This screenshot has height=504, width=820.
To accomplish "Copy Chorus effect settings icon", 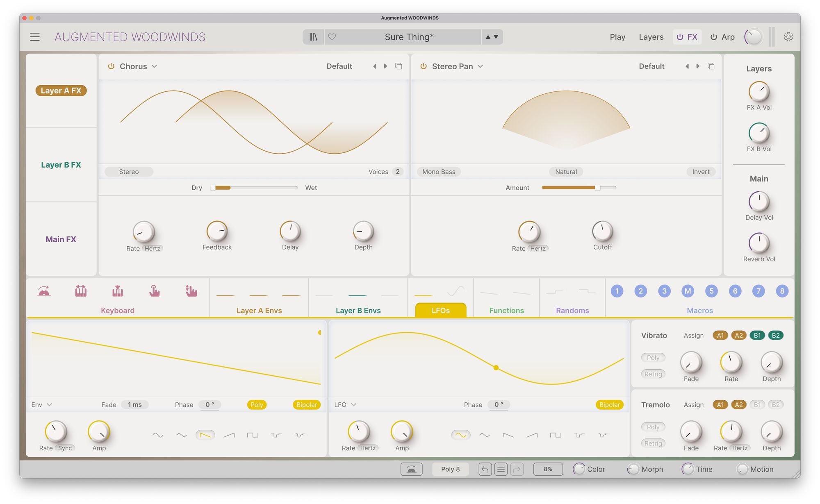I will [399, 66].
